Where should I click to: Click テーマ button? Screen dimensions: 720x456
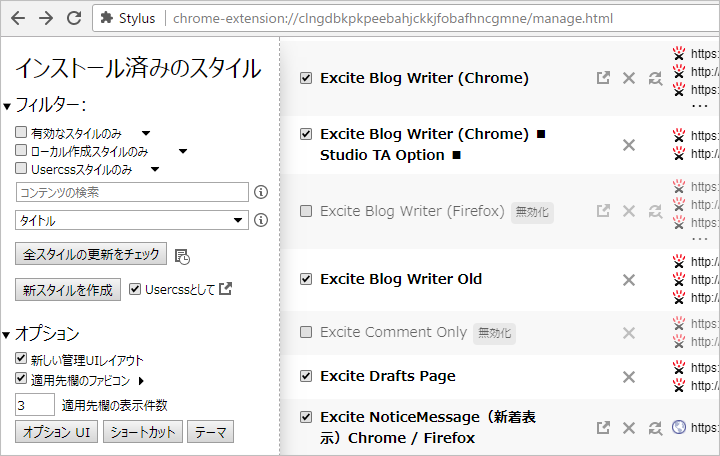[x=210, y=432]
